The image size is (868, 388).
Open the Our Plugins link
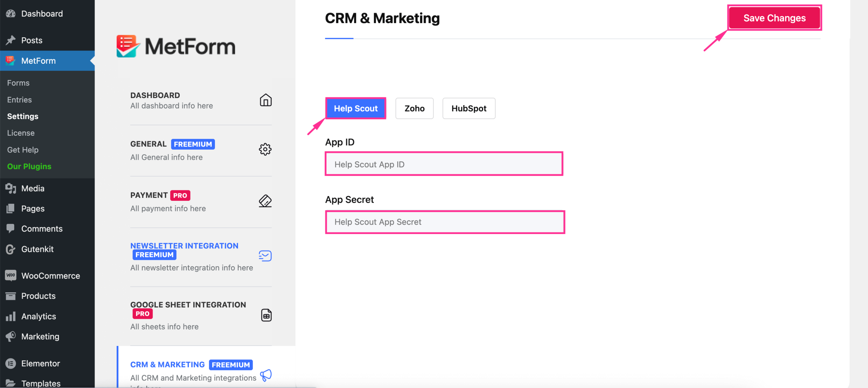click(29, 167)
